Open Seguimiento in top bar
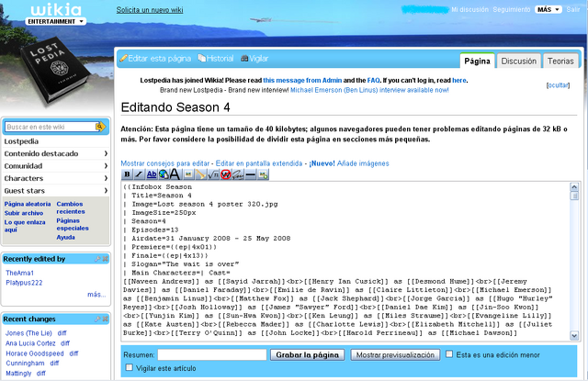 point(512,10)
